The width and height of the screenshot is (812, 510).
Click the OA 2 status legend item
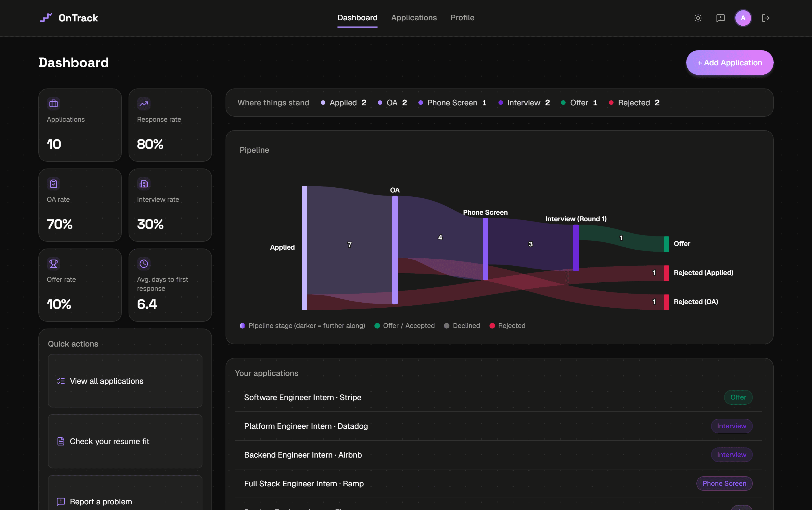(392, 103)
